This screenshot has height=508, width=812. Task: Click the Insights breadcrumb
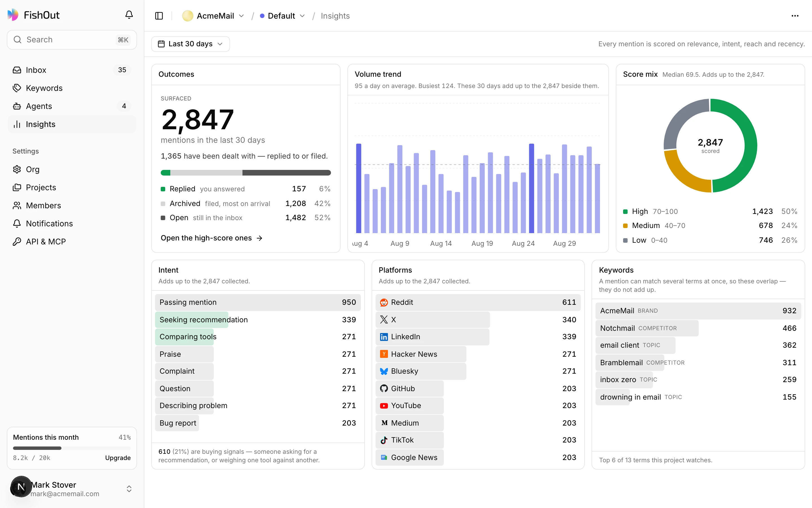pyautogui.click(x=335, y=16)
